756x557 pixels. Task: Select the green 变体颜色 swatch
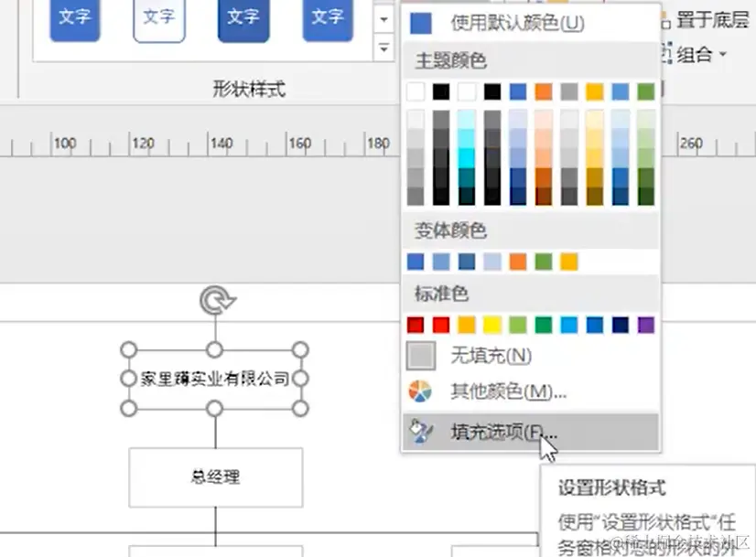[544, 261]
